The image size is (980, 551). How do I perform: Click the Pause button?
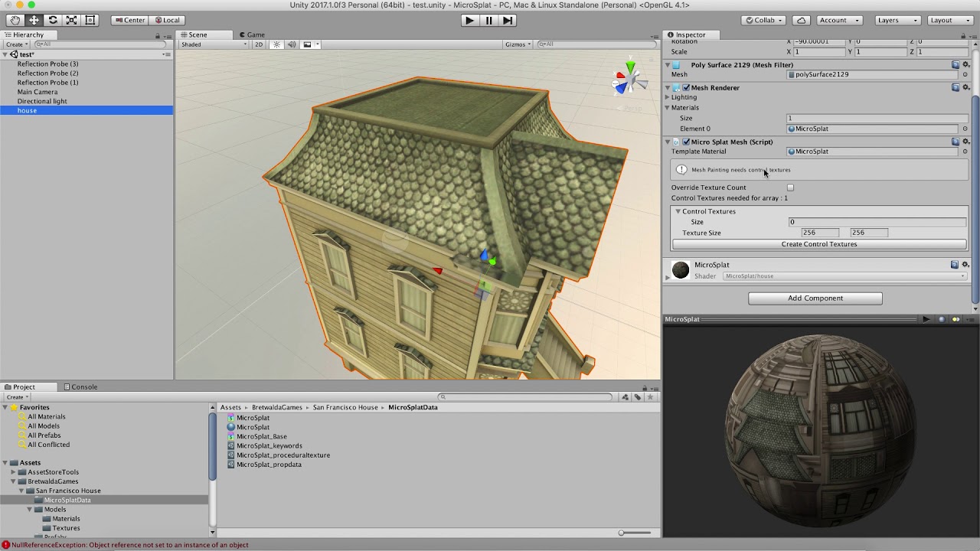click(x=489, y=21)
